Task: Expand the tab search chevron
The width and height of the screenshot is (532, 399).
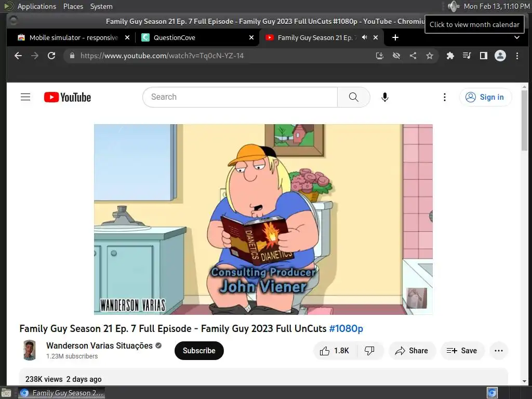Action: point(517,37)
